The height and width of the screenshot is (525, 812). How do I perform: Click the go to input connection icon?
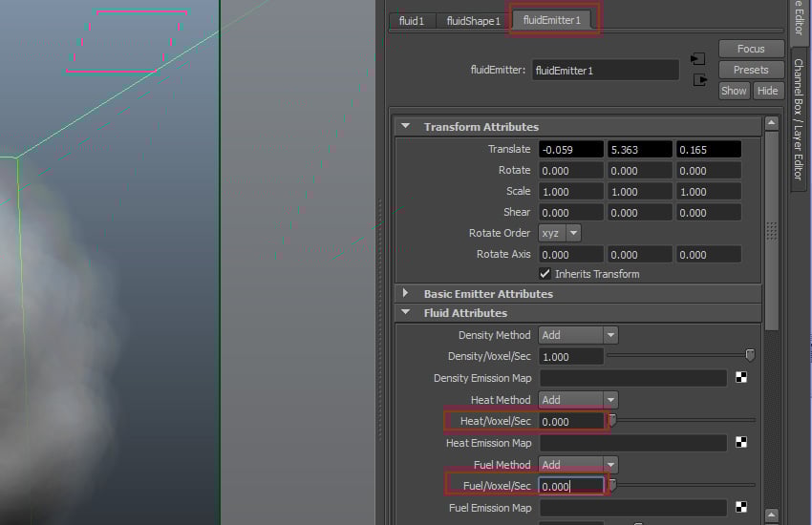(698, 59)
